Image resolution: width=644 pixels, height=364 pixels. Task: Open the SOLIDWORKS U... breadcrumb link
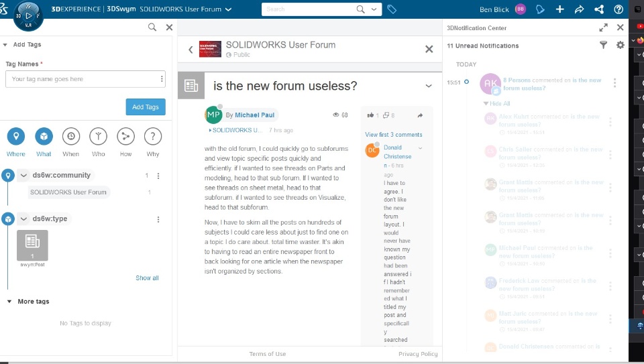pos(235,130)
